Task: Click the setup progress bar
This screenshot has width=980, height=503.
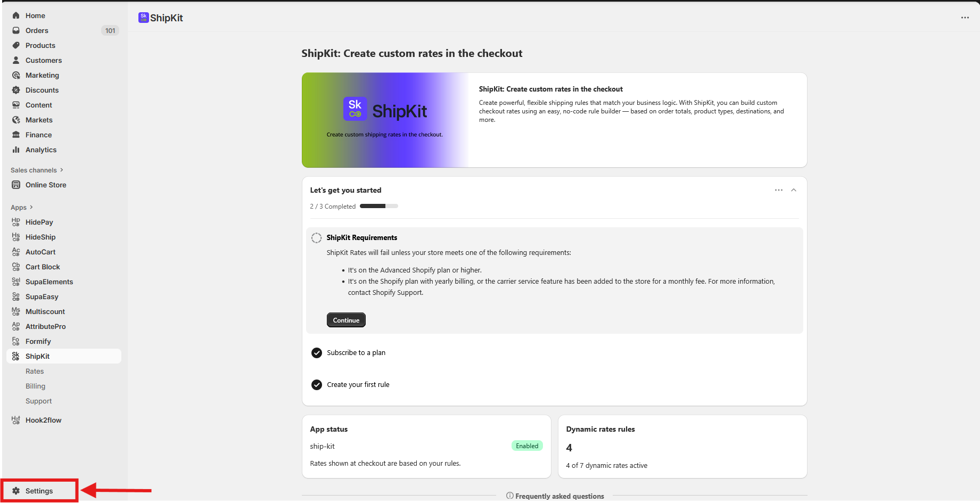Action: tap(378, 206)
